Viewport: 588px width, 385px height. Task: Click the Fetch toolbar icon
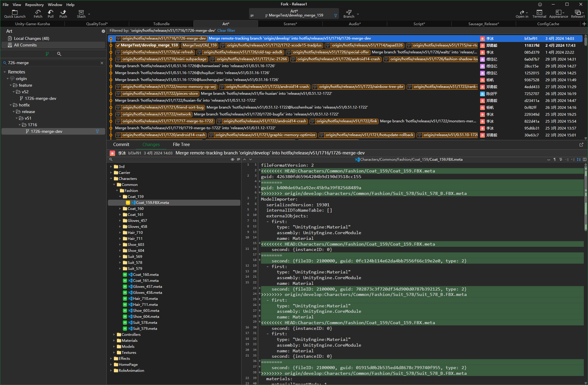click(38, 12)
